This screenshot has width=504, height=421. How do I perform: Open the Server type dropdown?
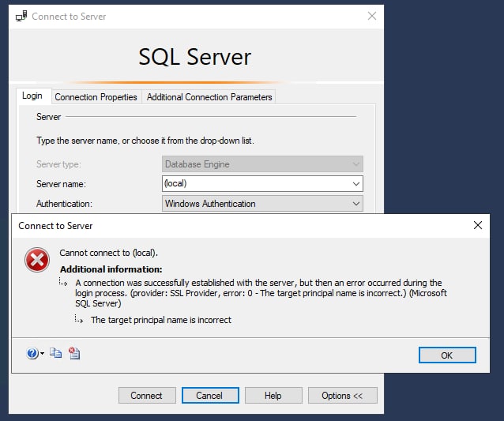tap(262, 164)
